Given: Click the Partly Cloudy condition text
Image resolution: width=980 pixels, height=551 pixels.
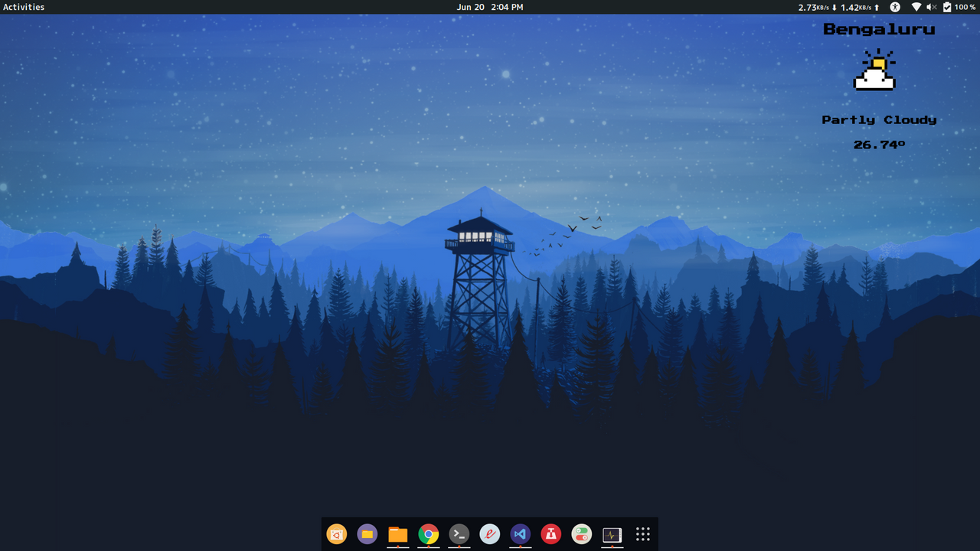Looking at the screenshot, I should pos(879,120).
